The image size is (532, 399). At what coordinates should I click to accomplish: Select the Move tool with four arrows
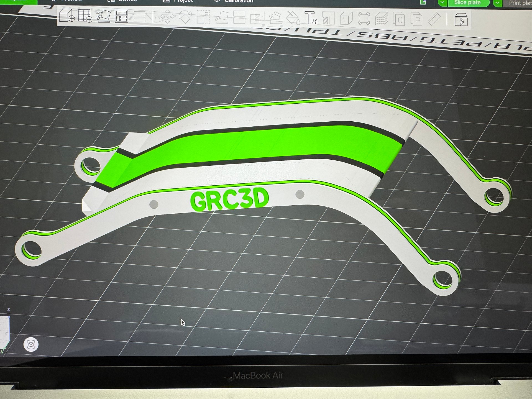(x=167, y=17)
